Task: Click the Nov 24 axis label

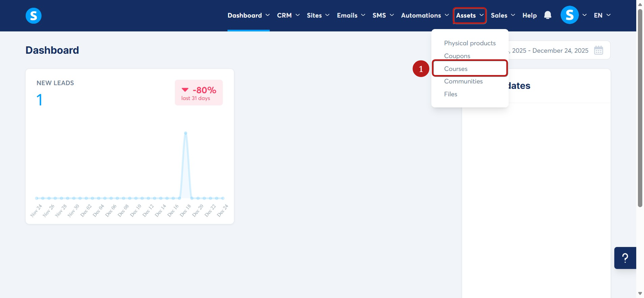Action: (x=36, y=210)
